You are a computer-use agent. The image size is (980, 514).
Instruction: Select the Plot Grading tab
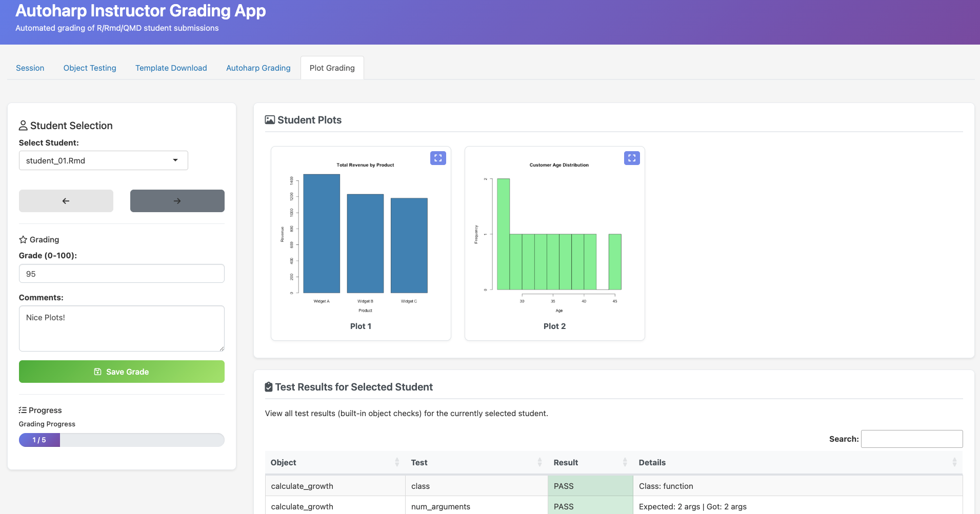click(332, 68)
